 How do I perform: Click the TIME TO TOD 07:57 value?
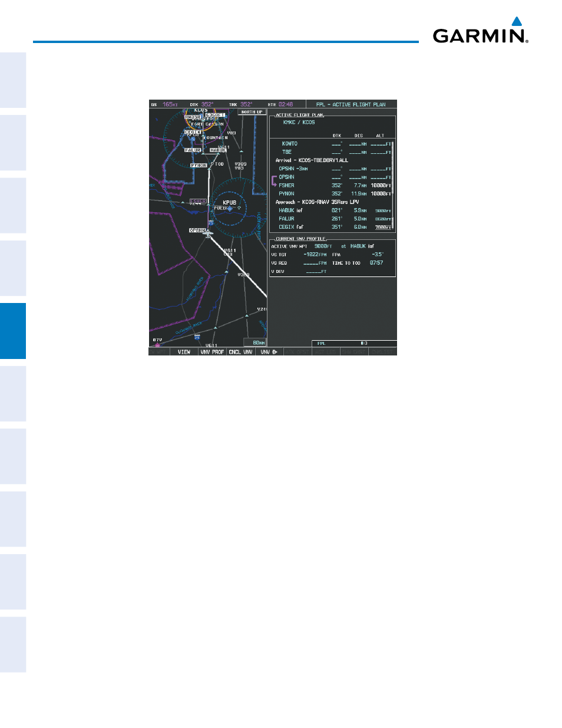pyautogui.click(x=376, y=263)
